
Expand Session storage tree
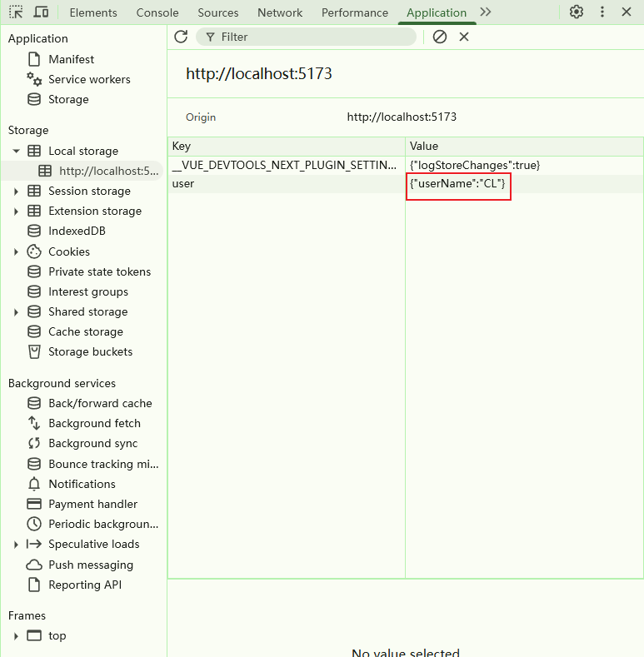tap(16, 191)
